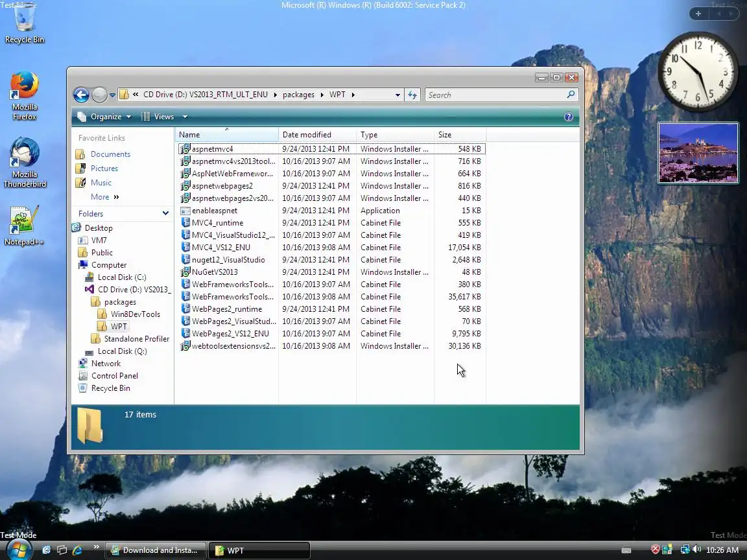Click the Show Desktop Quick Launch icon
Image resolution: width=747 pixels, height=560 pixels.
[46, 550]
